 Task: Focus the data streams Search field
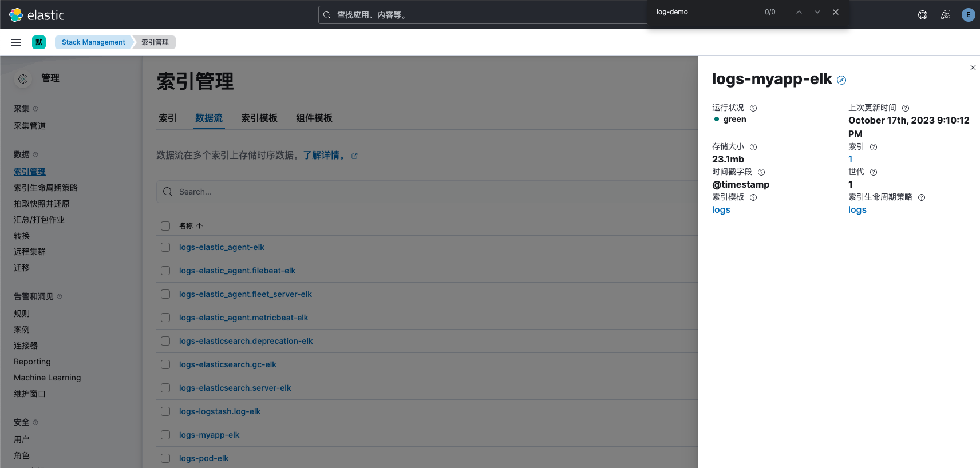point(427,192)
